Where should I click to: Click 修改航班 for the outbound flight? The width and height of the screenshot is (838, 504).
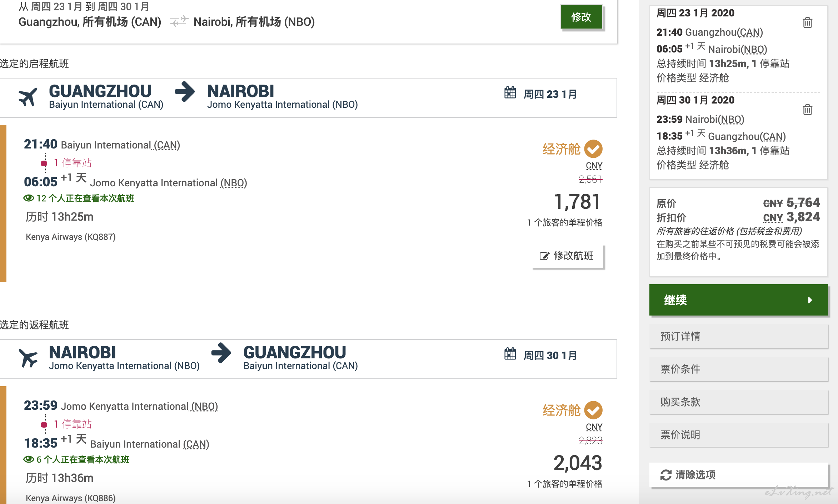click(568, 256)
